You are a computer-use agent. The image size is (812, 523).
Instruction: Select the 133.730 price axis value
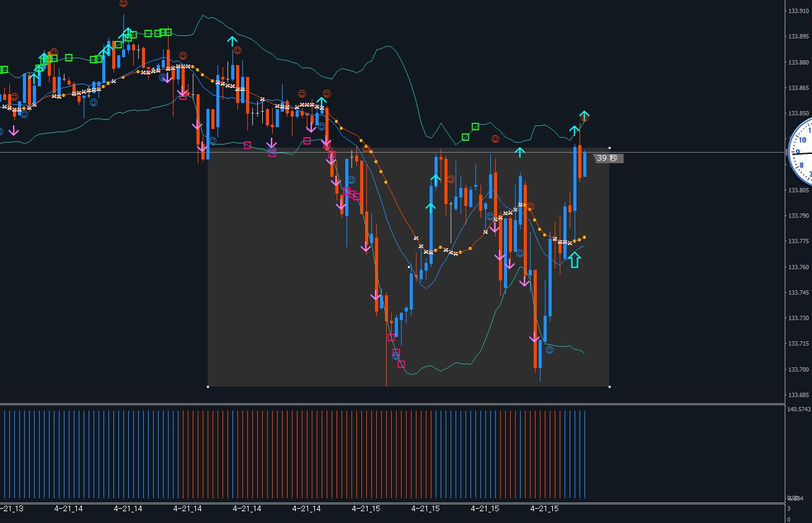click(x=799, y=318)
